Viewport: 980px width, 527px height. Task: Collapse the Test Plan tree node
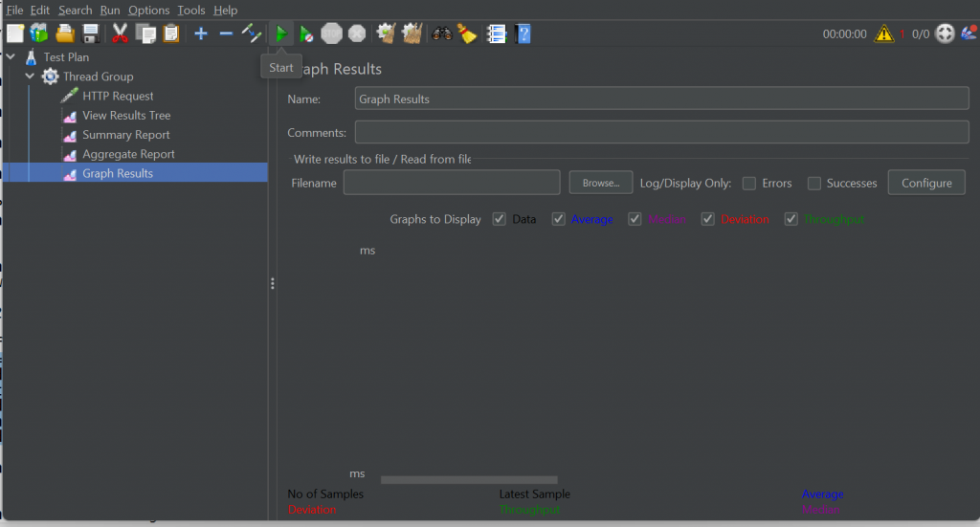click(11, 57)
